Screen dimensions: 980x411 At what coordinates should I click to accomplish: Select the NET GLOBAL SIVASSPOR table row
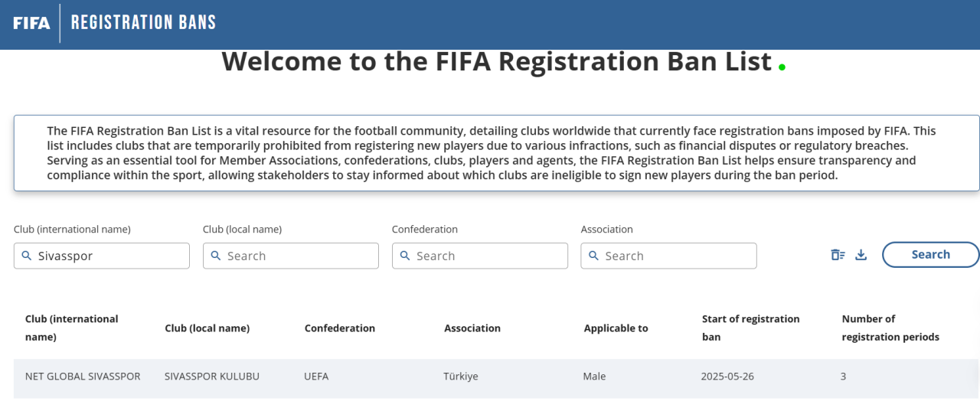click(496, 377)
